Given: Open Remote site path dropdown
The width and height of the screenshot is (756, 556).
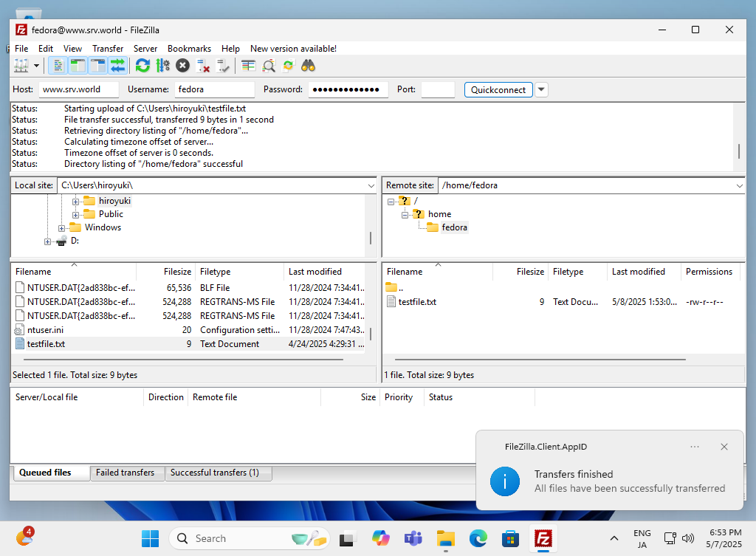Looking at the screenshot, I should tap(739, 185).
